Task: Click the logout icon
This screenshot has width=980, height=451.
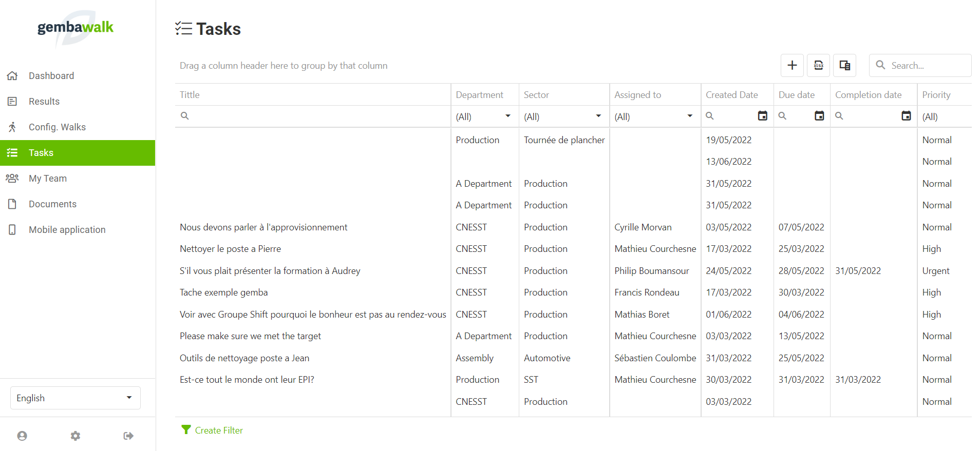Action: (x=128, y=436)
